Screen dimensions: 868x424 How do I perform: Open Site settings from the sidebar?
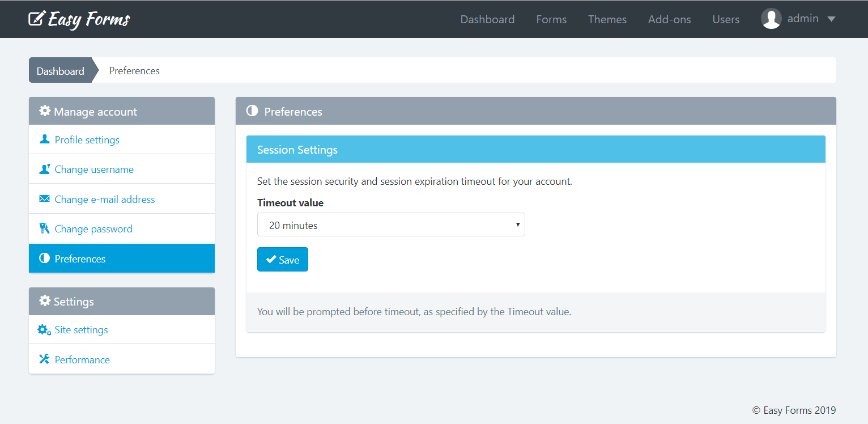pos(81,329)
